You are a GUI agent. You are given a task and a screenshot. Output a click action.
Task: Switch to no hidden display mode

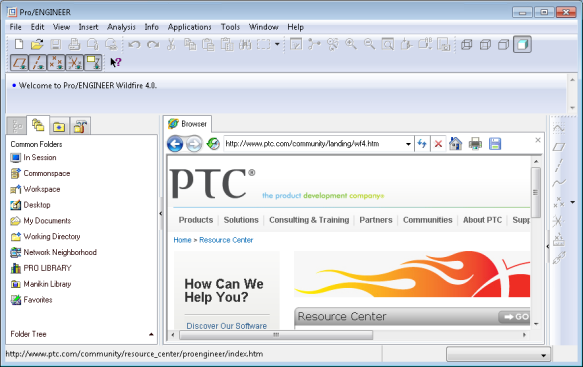(x=503, y=44)
